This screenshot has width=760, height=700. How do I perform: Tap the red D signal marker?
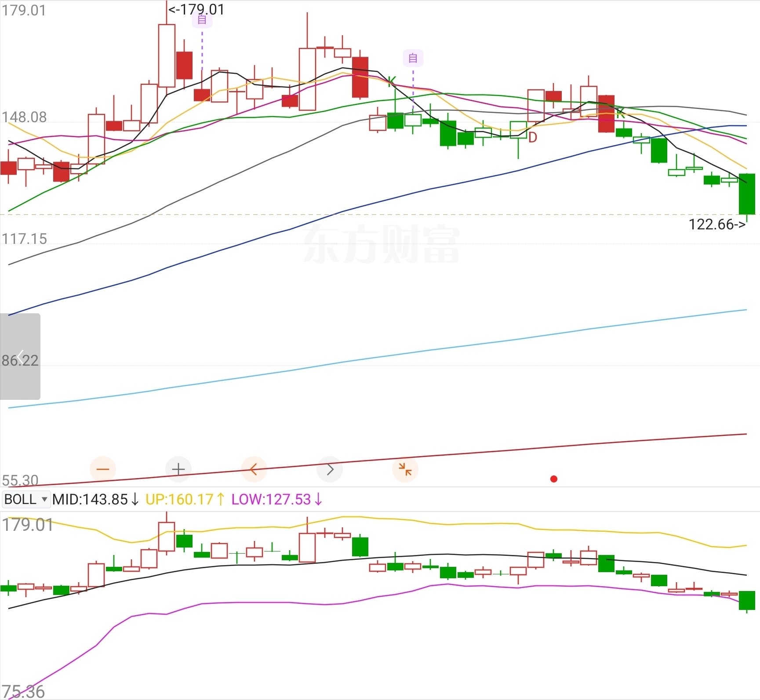[532, 138]
